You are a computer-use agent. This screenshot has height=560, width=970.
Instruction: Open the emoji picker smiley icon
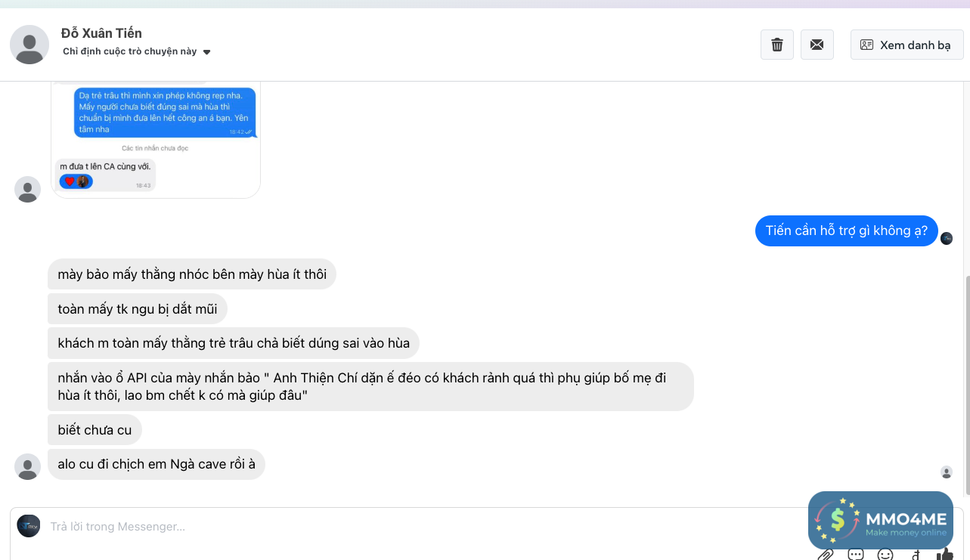(885, 555)
